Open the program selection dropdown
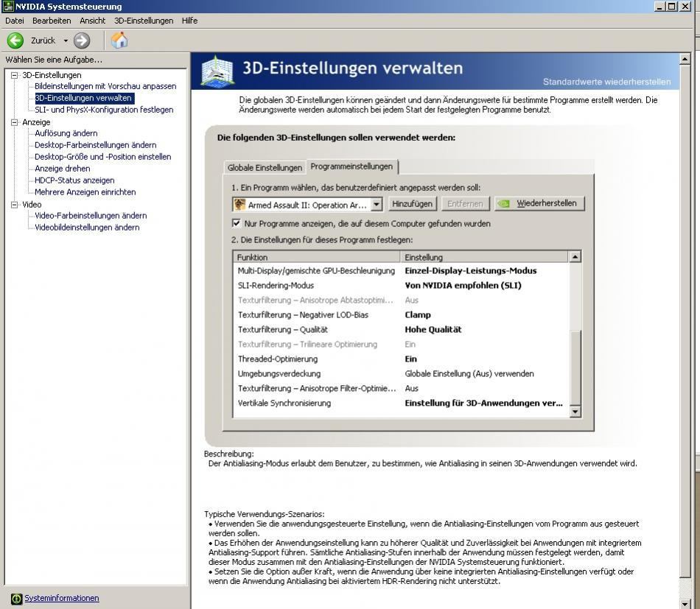This screenshot has width=700, height=609. (x=377, y=204)
